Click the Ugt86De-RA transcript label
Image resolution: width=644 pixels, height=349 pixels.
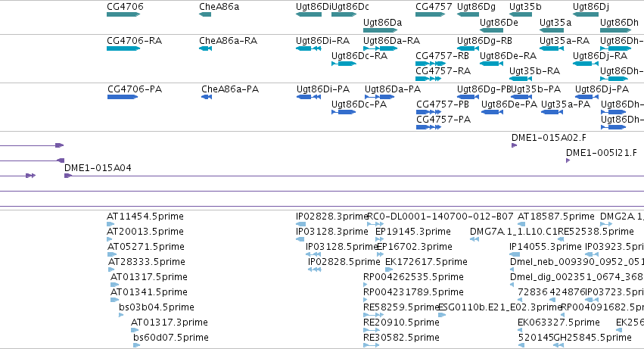click(509, 56)
